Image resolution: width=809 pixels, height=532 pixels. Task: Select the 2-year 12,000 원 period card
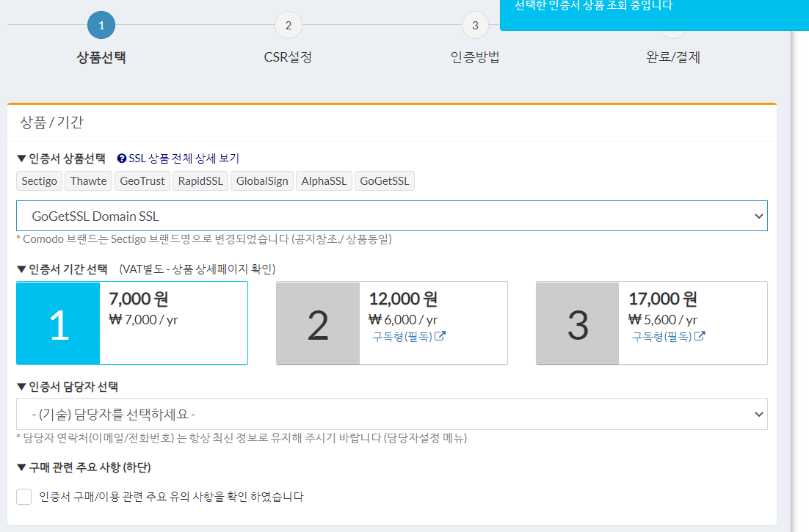(392, 323)
